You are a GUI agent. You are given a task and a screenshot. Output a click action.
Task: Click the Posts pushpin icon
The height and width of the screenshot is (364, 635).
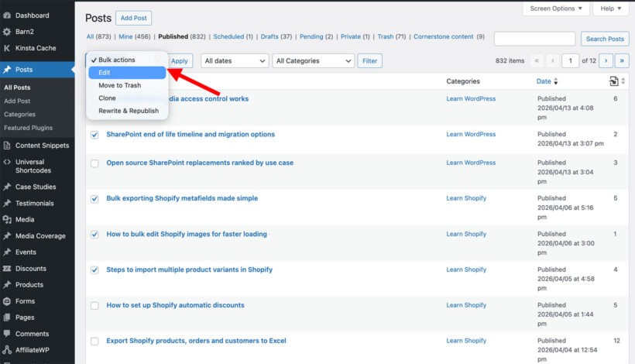(x=7, y=70)
